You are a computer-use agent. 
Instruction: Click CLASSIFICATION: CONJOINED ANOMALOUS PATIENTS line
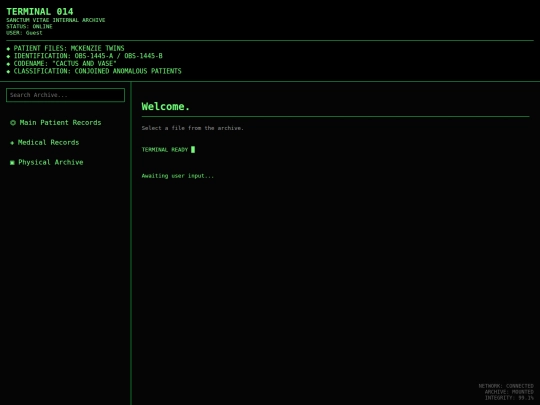click(94, 71)
